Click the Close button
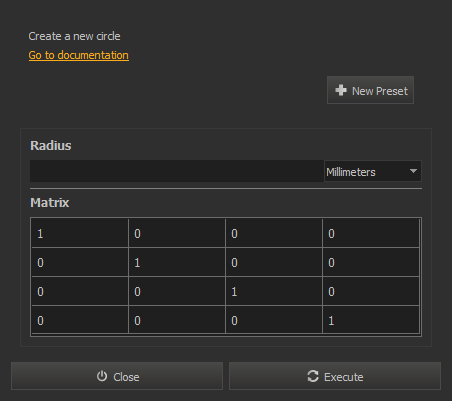 coord(117,376)
